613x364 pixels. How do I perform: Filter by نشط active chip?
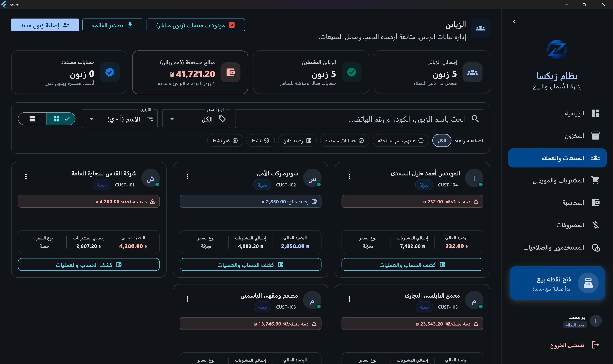pos(260,140)
